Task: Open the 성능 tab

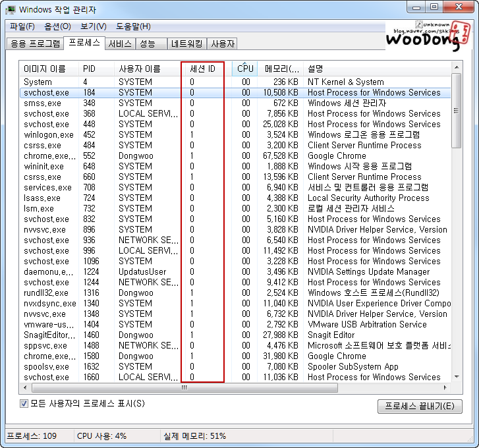Action: (152, 43)
